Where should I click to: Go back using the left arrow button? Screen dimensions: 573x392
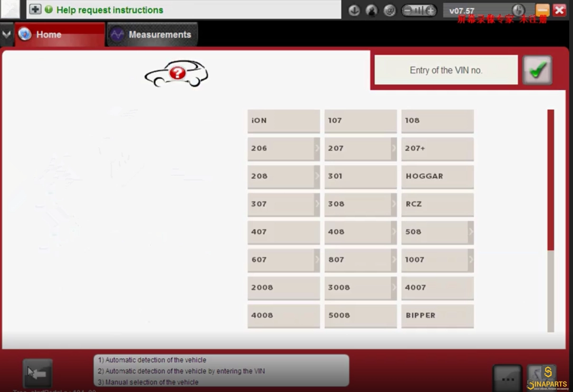point(38,373)
